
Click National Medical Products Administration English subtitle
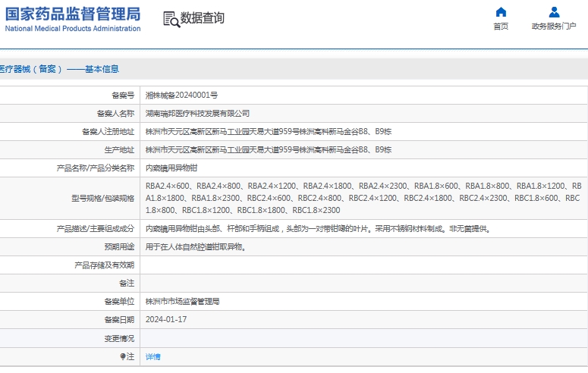pyautogui.click(x=73, y=29)
